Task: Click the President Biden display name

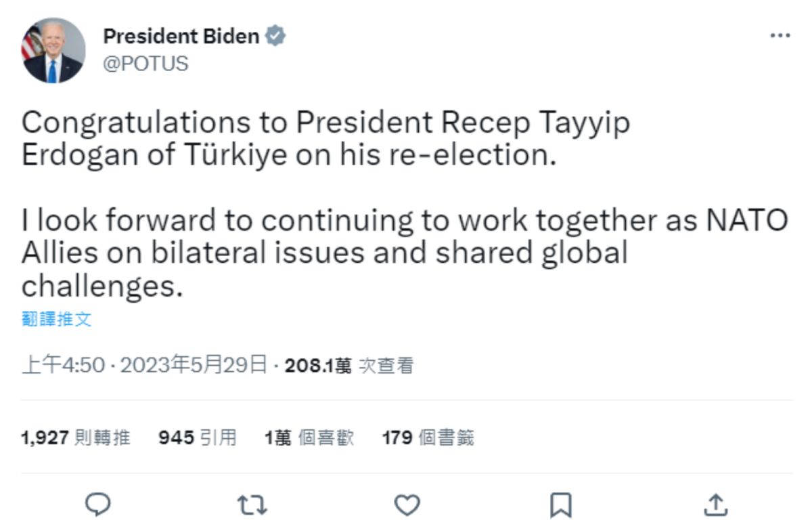Action: 181,37
